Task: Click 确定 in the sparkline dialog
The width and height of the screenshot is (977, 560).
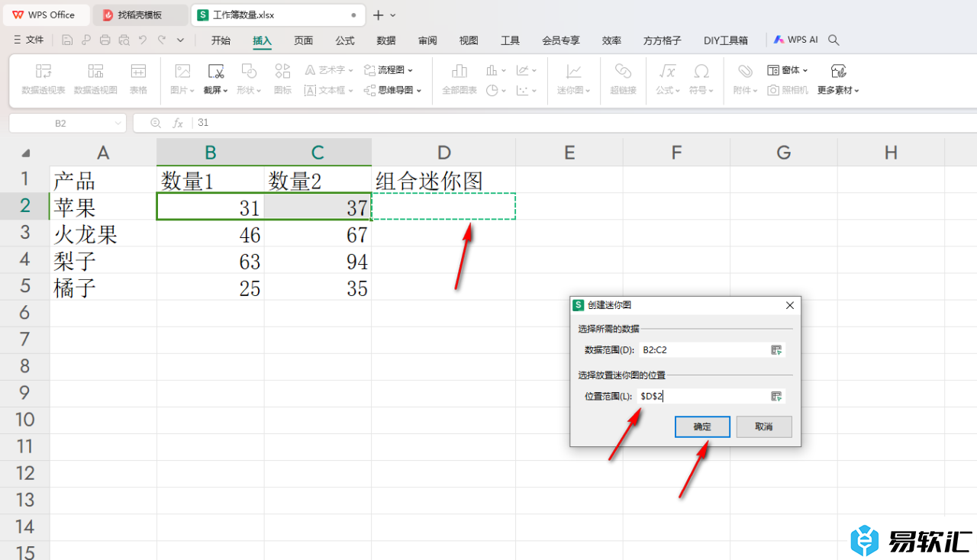Action: [702, 426]
